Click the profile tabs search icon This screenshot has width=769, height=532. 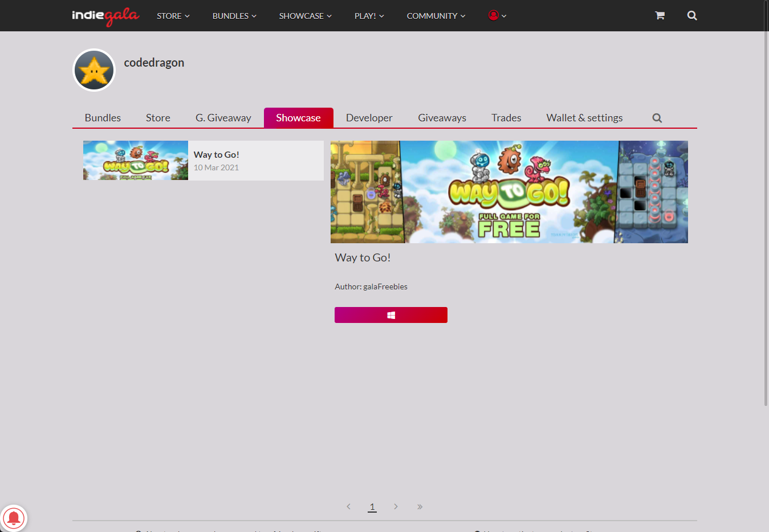click(657, 118)
